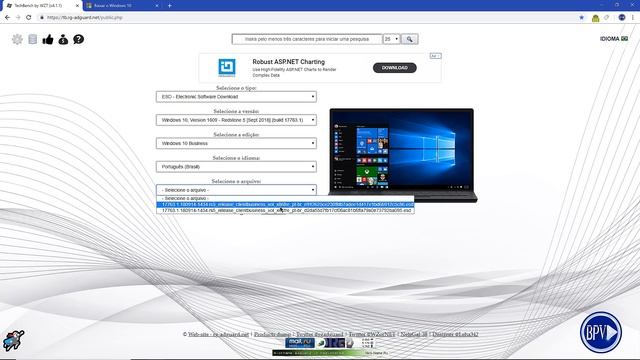Open the version dropdown showing Windows 10 1809
The width and height of the screenshot is (640, 360).
point(236,120)
